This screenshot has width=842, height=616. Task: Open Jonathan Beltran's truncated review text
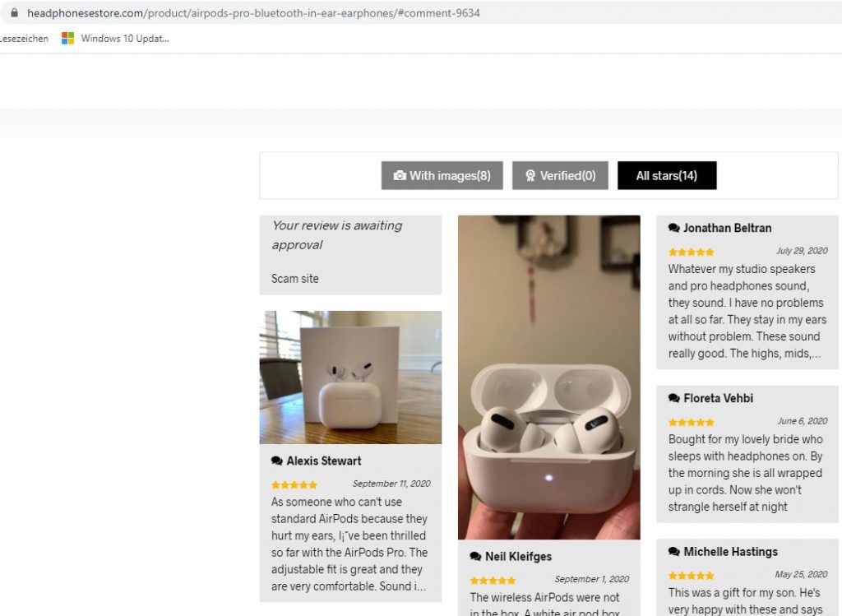pyautogui.click(x=747, y=311)
